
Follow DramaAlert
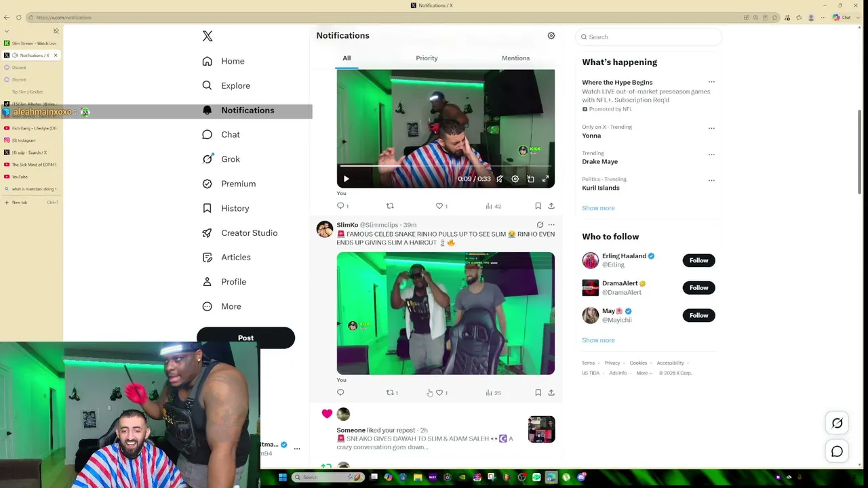(x=698, y=287)
